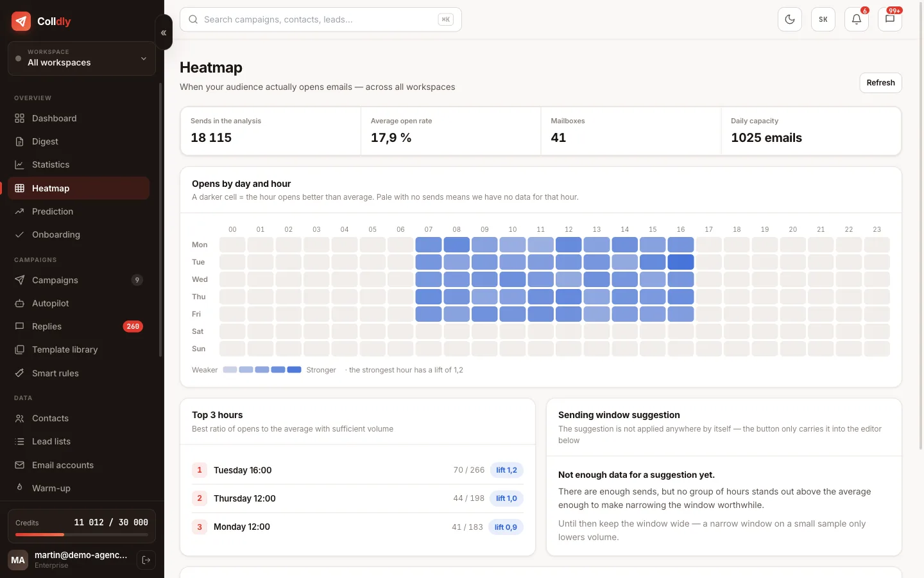Click the Replies chat icon

[x=20, y=326]
